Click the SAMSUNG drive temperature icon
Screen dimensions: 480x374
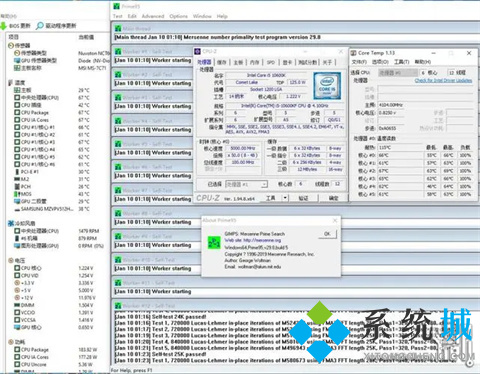click(x=17, y=209)
